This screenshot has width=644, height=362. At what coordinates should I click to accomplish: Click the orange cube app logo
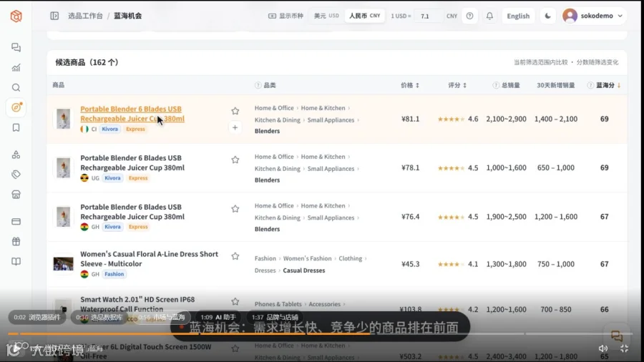(16, 16)
